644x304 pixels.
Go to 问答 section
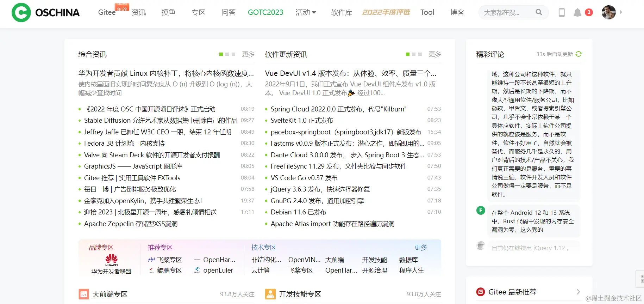pyautogui.click(x=229, y=12)
